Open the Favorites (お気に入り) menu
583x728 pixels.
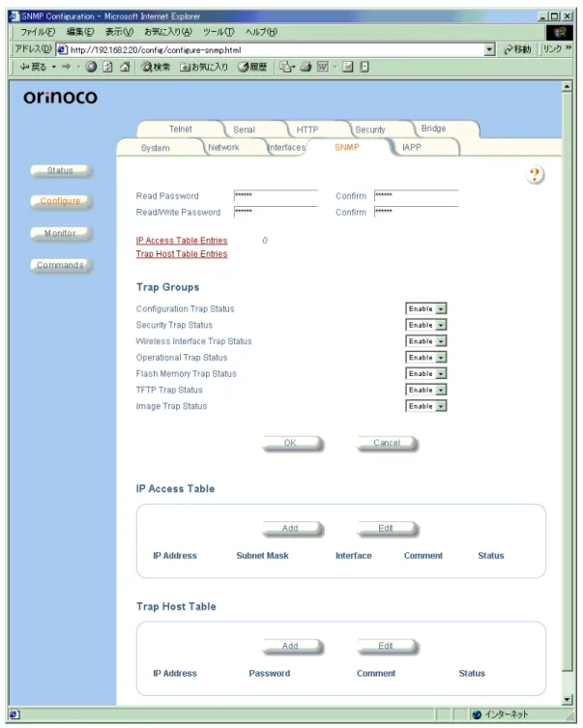(167, 32)
